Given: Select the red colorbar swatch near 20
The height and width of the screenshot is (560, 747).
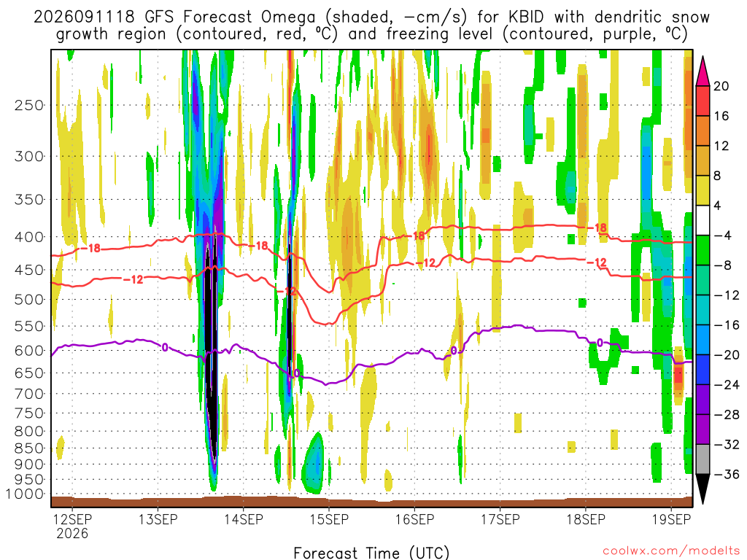Looking at the screenshot, I should [703, 101].
